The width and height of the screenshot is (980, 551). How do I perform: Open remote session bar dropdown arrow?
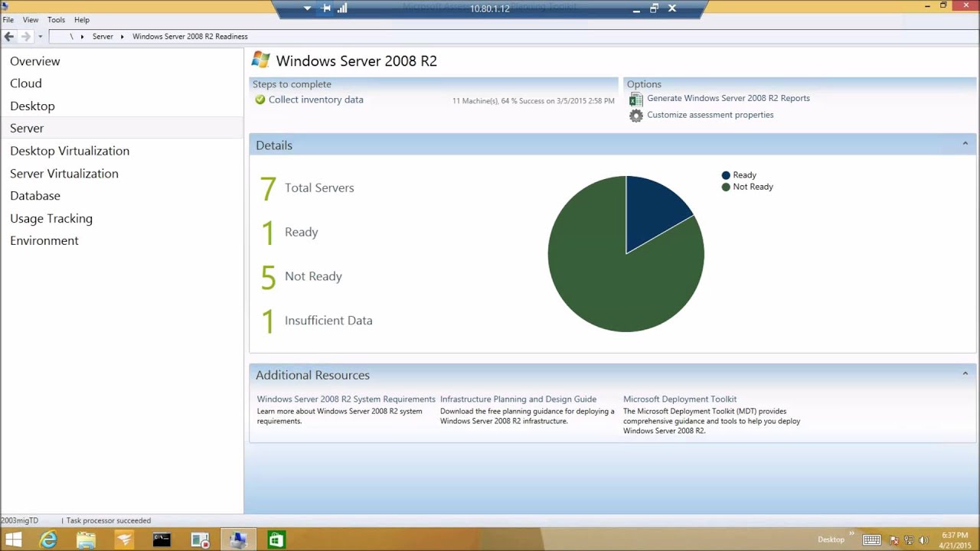307,8
